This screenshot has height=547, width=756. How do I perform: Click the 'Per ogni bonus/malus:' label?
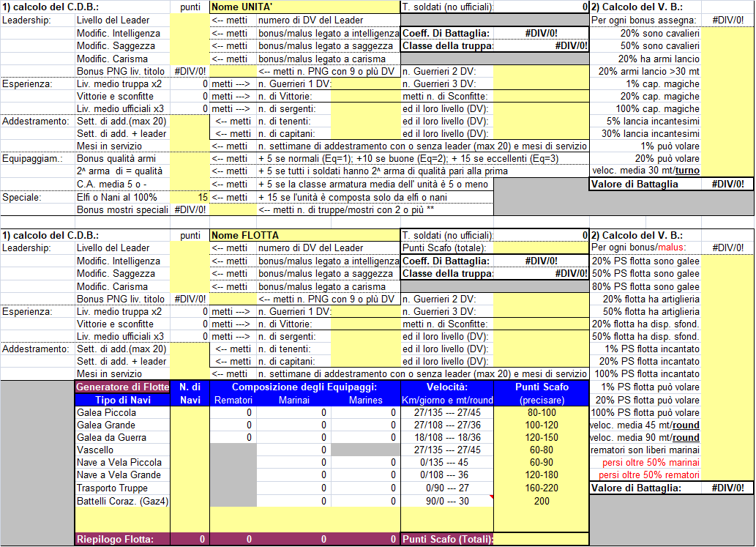pos(638,248)
